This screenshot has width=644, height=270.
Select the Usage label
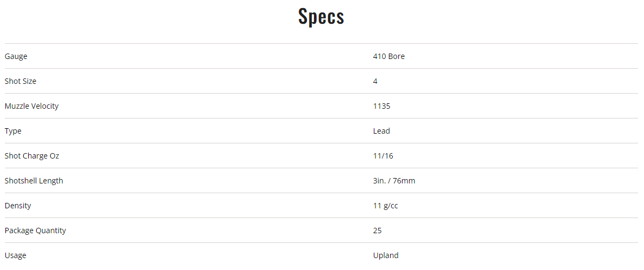pyautogui.click(x=15, y=255)
